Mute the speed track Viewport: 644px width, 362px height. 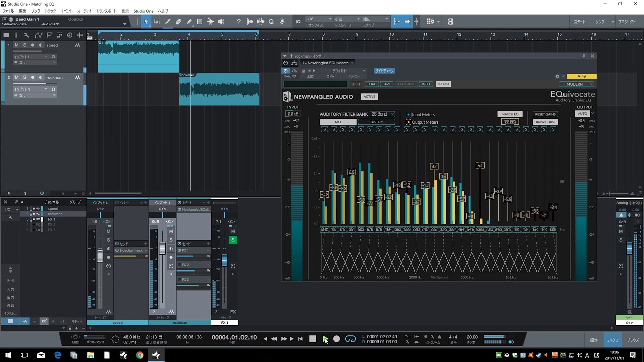coord(16,45)
